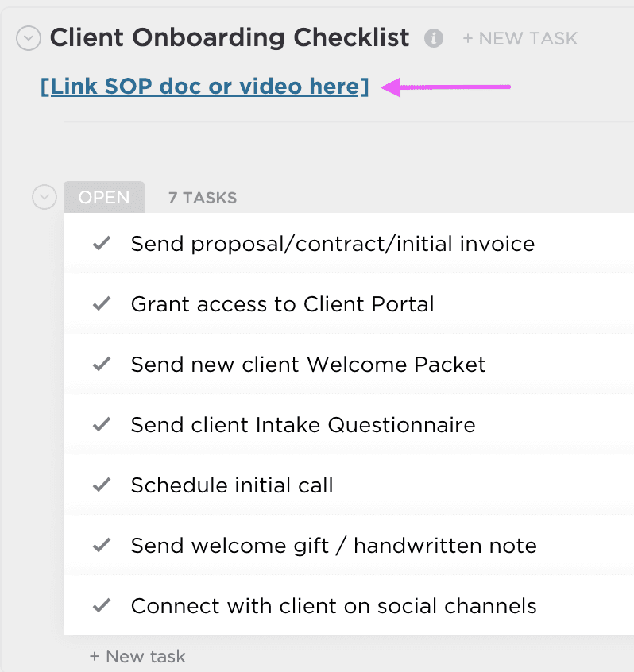Tick the Send new client Welcome Packet checkmark
The image size is (634, 672).
101,364
